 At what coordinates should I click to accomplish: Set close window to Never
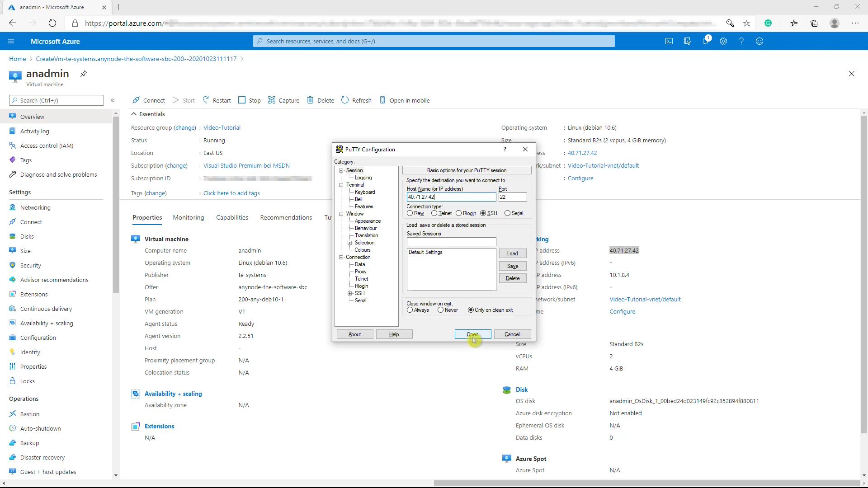[448, 310]
